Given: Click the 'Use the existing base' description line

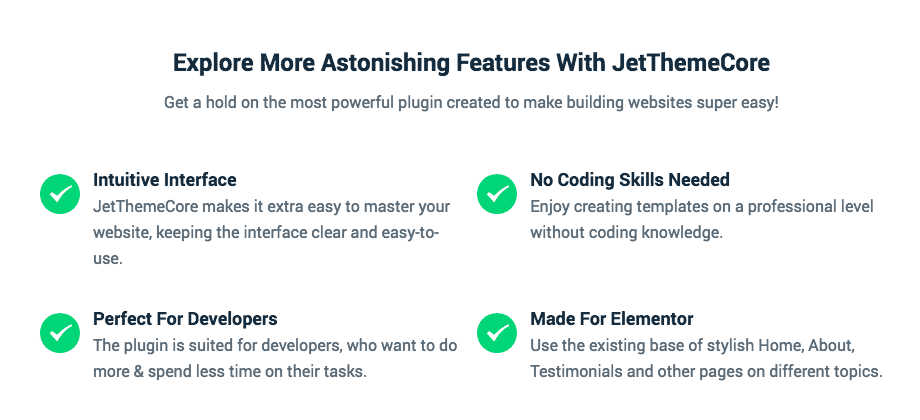Looking at the screenshot, I should [692, 346].
